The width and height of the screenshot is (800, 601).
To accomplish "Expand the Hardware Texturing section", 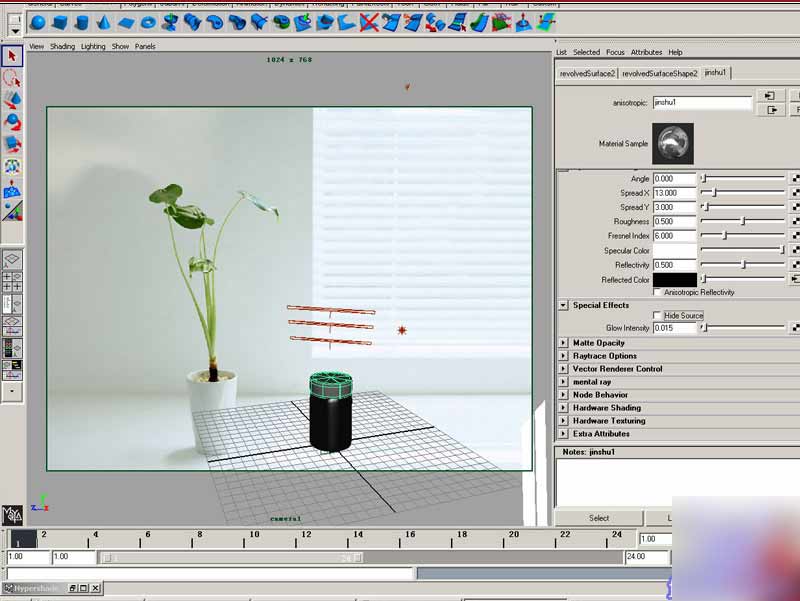I will (563, 420).
